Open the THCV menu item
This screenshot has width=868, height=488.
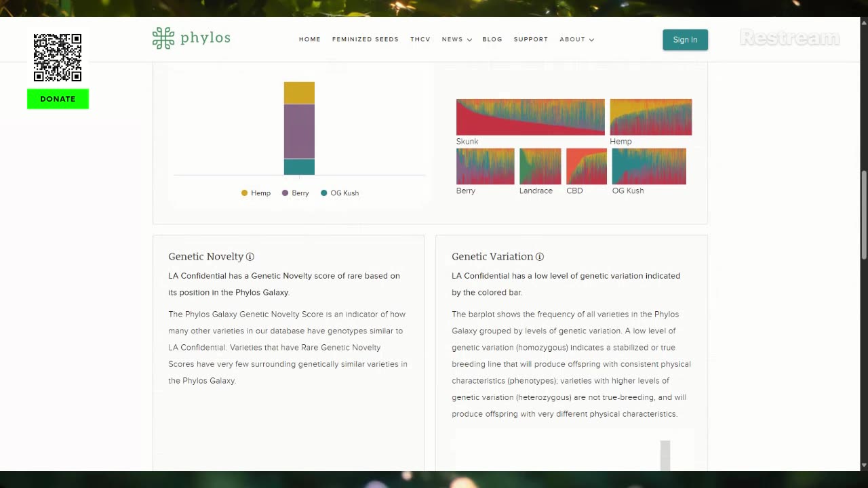pyautogui.click(x=420, y=39)
